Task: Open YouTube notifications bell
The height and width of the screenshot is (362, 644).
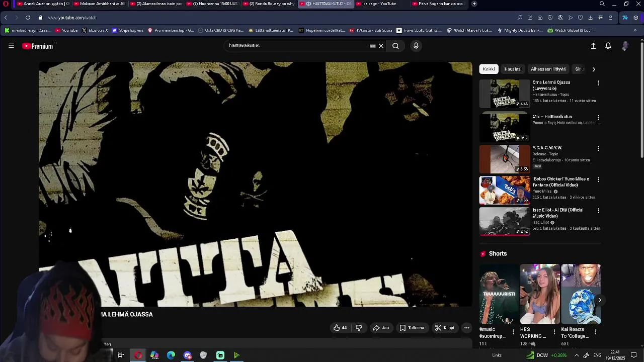Action: [x=608, y=46]
